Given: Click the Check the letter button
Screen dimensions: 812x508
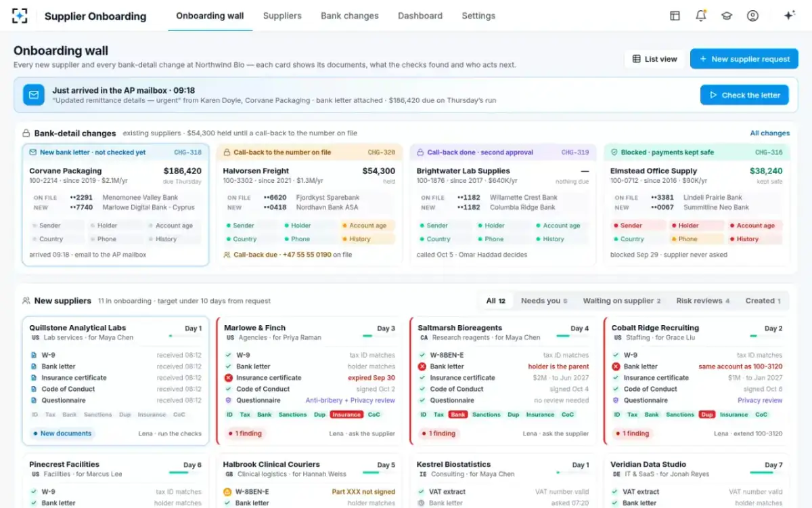Looking at the screenshot, I should pyautogui.click(x=744, y=95).
